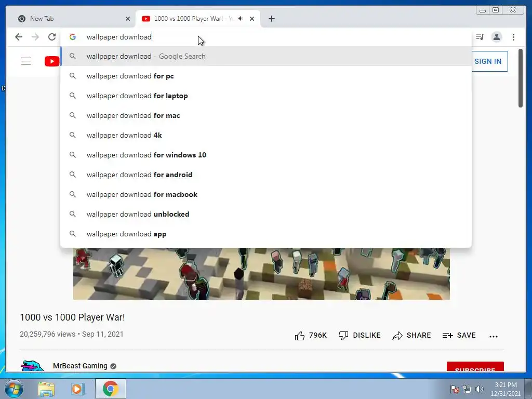Image resolution: width=532 pixels, height=399 pixels.
Task: Close the YouTube video tab
Action: (x=252, y=19)
